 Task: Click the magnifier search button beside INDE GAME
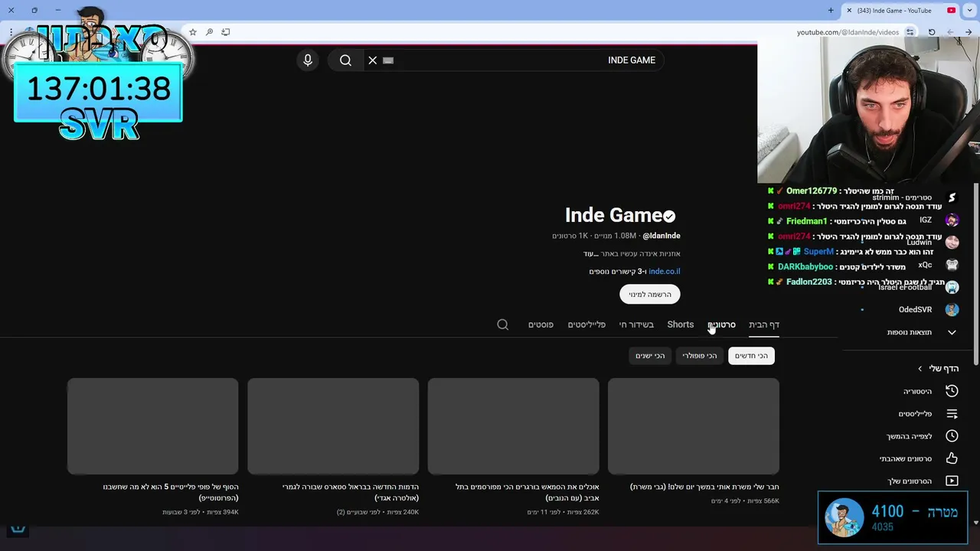click(345, 60)
